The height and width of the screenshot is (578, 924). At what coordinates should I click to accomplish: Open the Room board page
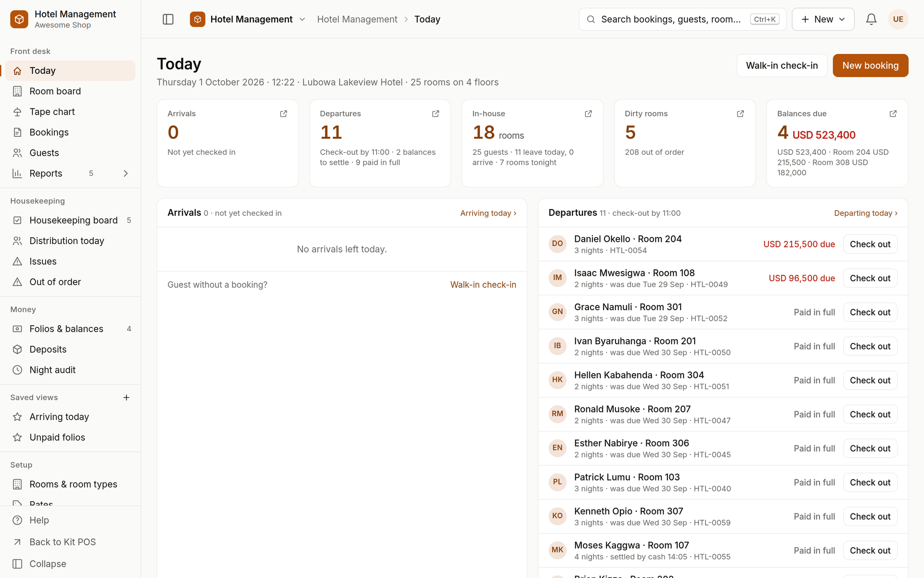(70, 91)
